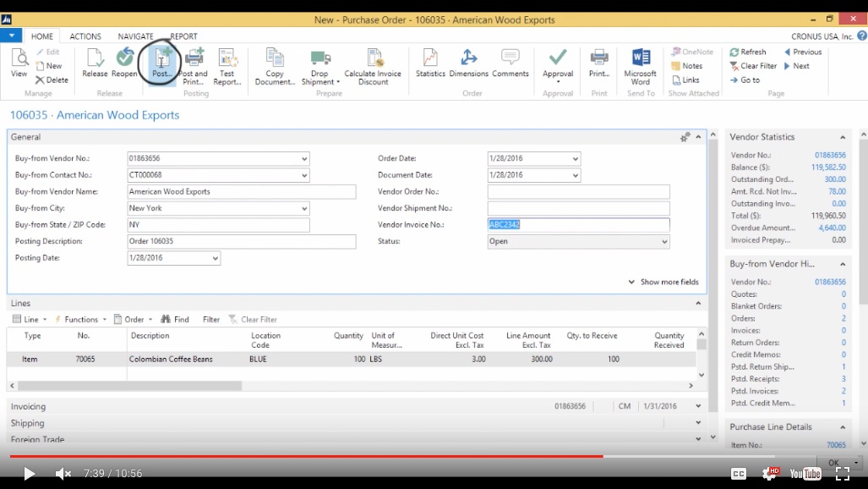Click the Post and Print icon
The height and width of the screenshot is (489, 868).
[193, 67]
